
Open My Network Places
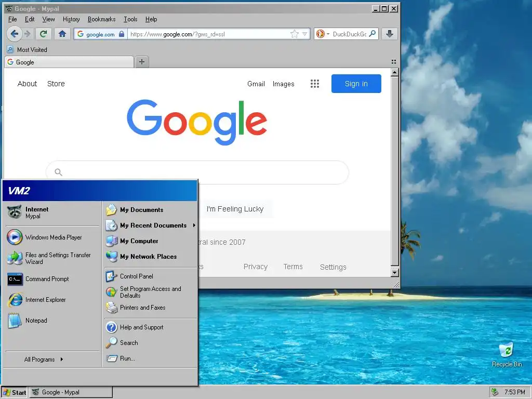click(x=150, y=257)
